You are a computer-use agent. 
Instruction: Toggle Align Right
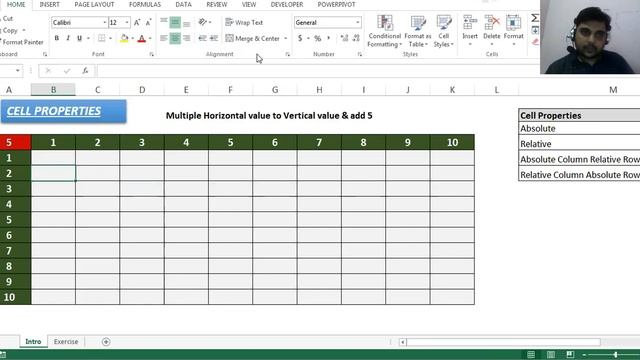click(x=187, y=38)
